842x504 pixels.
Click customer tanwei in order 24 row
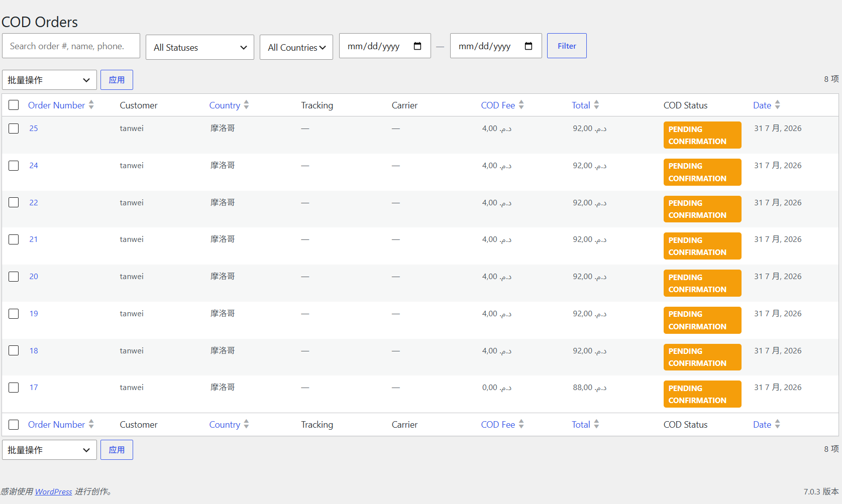(132, 166)
